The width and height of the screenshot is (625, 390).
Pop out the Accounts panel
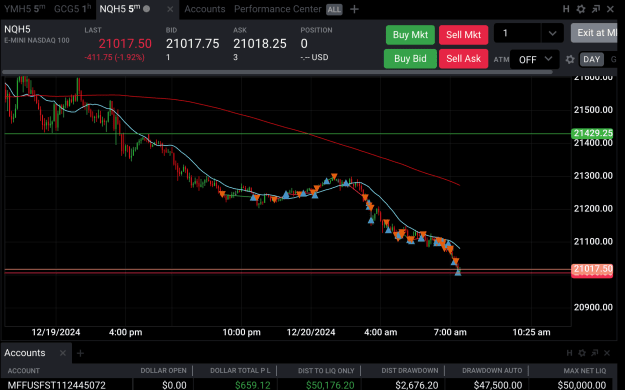(x=594, y=353)
